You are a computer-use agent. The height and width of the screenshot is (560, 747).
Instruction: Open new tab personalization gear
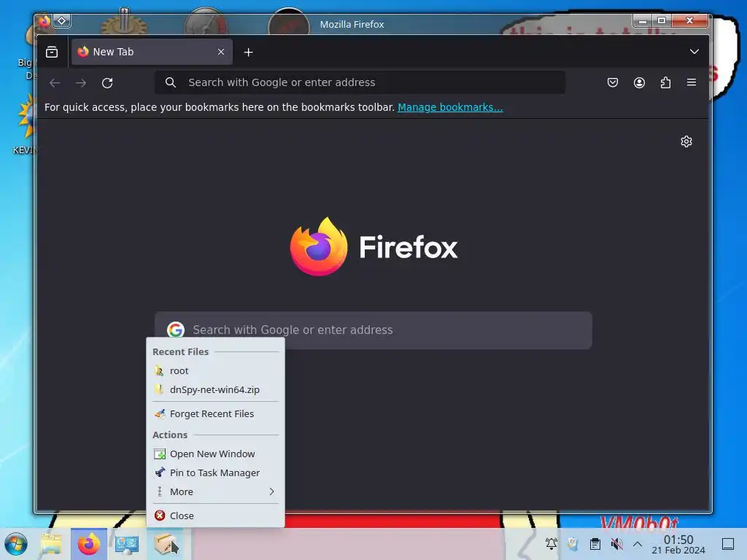[686, 141]
